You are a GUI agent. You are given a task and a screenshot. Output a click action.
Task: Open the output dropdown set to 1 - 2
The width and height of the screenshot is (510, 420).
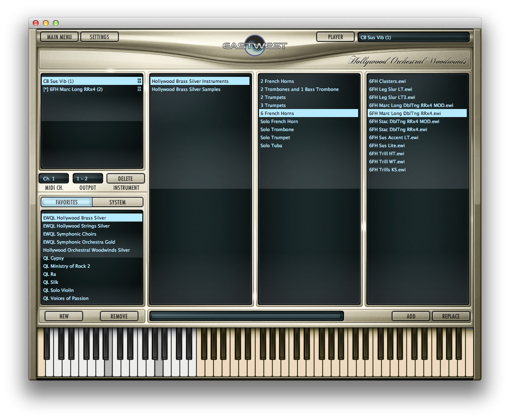(88, 179)
